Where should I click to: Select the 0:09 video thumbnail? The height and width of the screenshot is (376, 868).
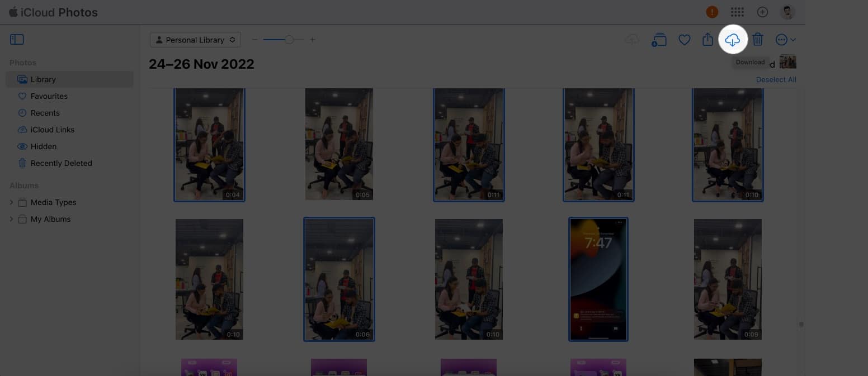tap(728, 279)
